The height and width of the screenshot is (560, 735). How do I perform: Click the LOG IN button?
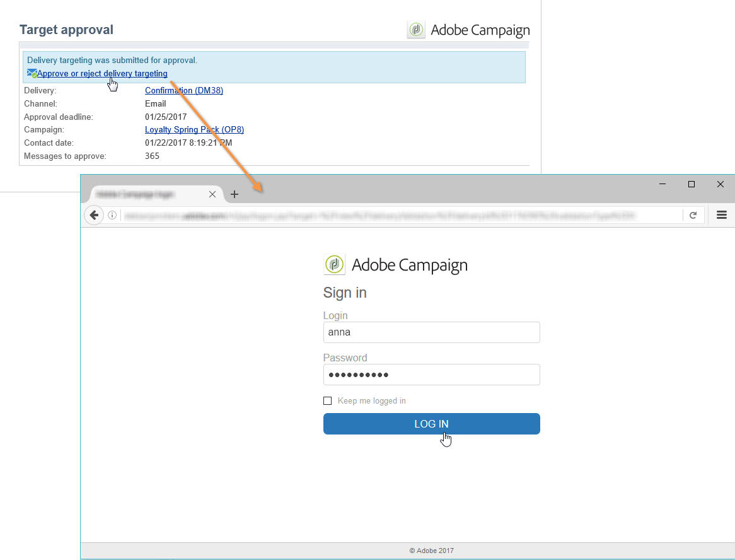[x=431, y=424]
